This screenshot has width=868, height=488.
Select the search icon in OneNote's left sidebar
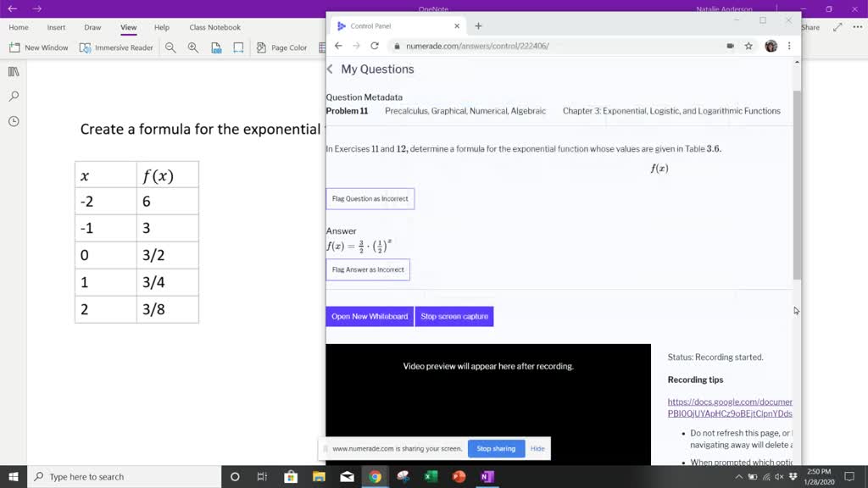pyautogui.click(x=12, y=96)
